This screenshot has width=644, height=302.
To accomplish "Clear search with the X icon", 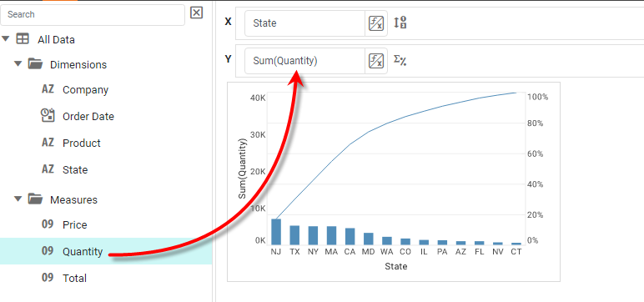I will pyautogui.click(x=197, y=13).
